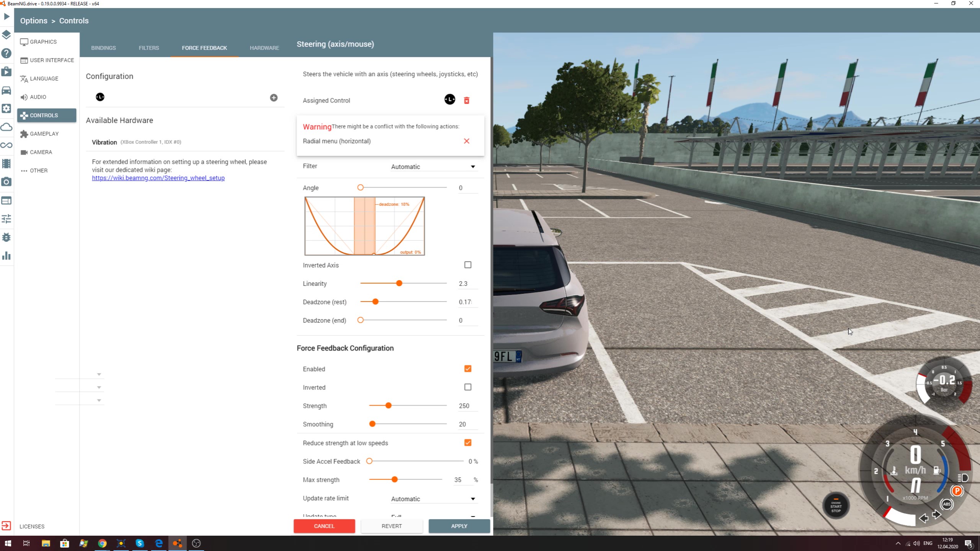Open the film strip replay icon
Viewport: 980px width, 551px height.
7,164
